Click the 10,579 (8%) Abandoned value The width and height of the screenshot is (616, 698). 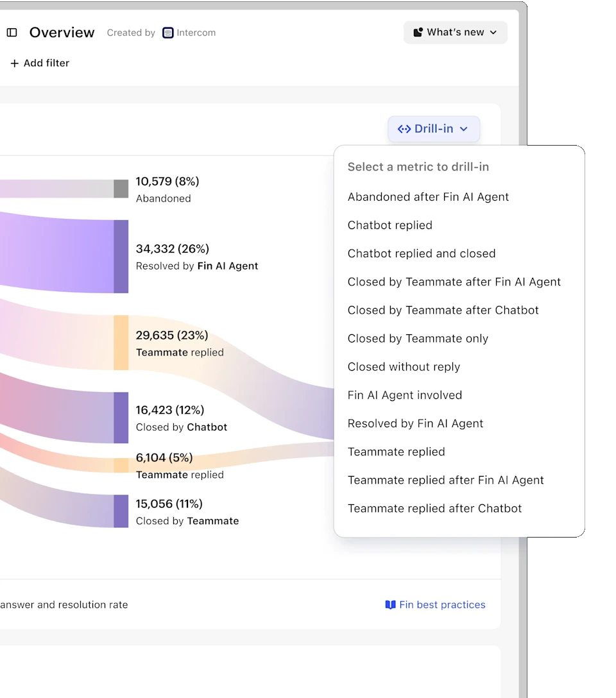point(167,182)
